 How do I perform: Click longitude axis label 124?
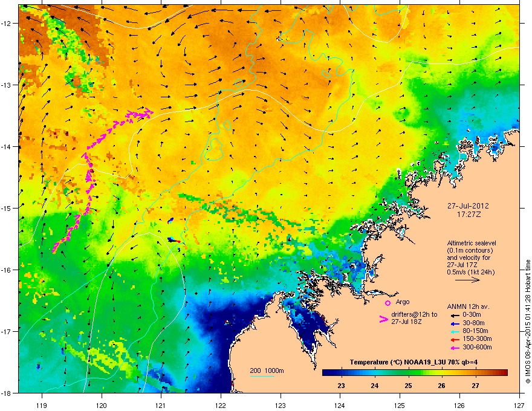point(340,405)
